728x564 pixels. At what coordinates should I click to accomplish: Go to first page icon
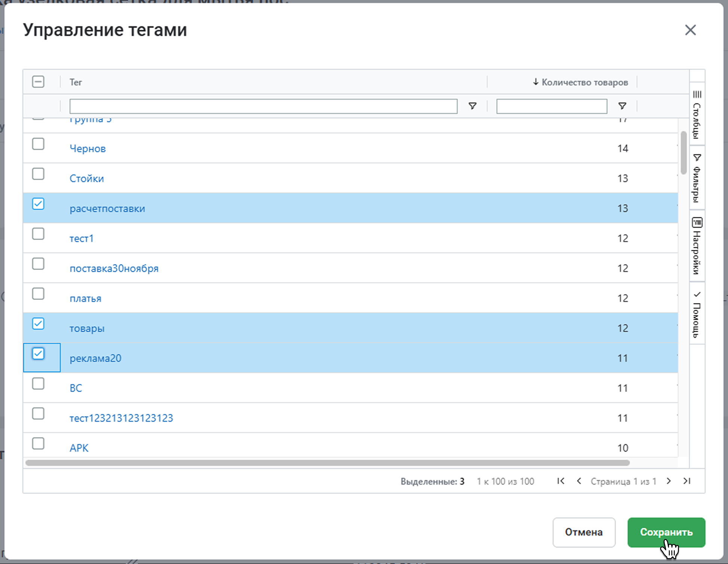[561, 481]
